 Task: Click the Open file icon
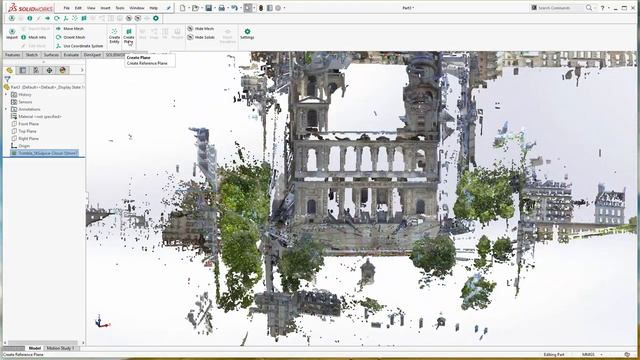tap(196, 8)
